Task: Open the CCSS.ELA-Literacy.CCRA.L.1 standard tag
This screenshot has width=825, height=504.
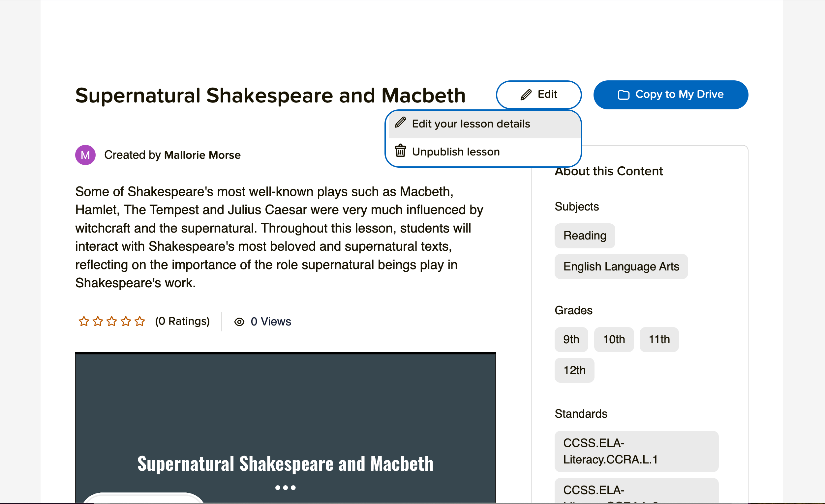Action: [636, 452]
